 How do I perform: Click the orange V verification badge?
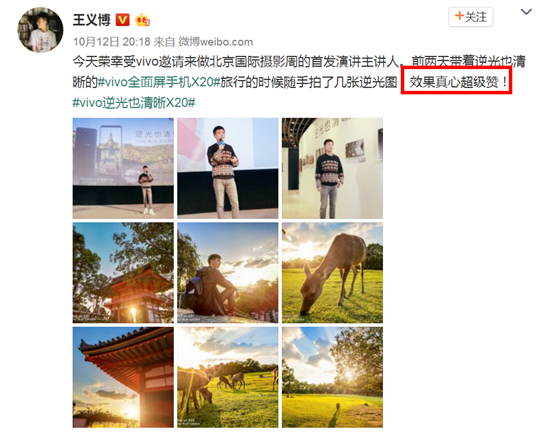[x=122, y=20]
